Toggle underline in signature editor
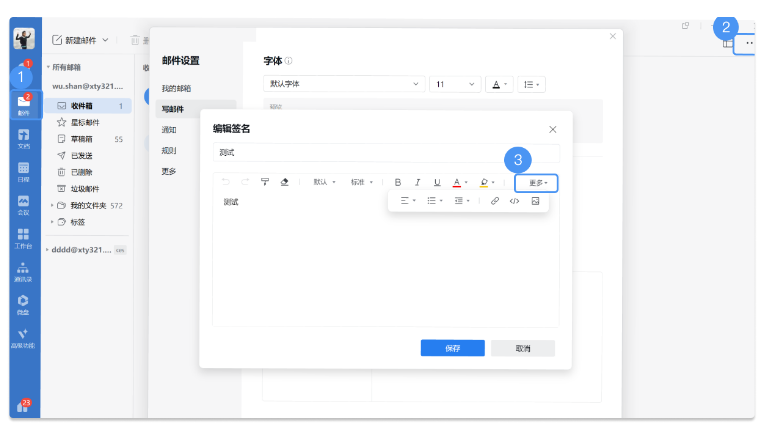The width and height of the screenshot is (768, 447). 437,182
